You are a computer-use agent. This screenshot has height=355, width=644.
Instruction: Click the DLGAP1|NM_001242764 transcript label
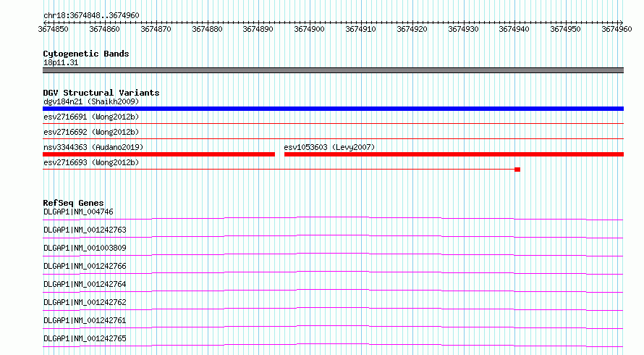click(x=85, y=284)
